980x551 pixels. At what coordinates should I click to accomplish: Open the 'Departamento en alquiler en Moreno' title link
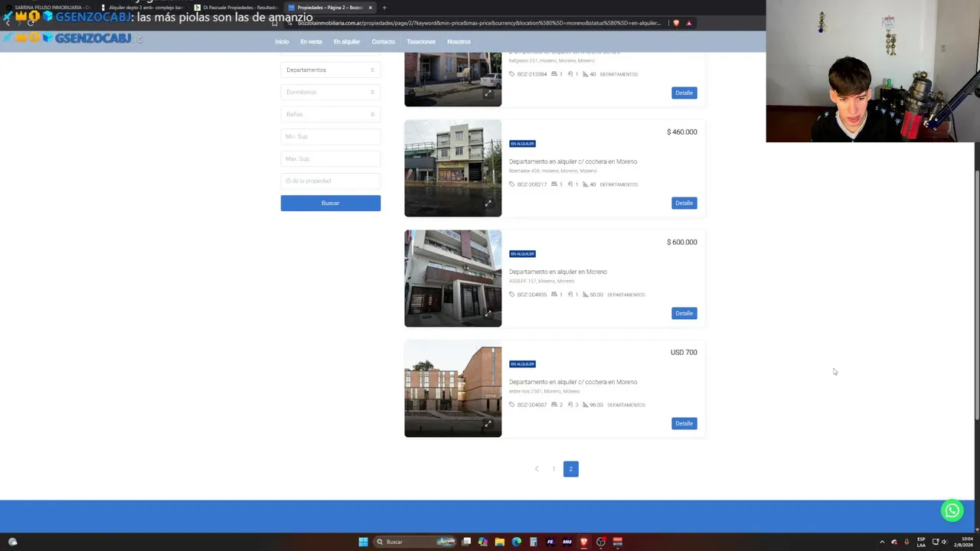coord(557,272)
